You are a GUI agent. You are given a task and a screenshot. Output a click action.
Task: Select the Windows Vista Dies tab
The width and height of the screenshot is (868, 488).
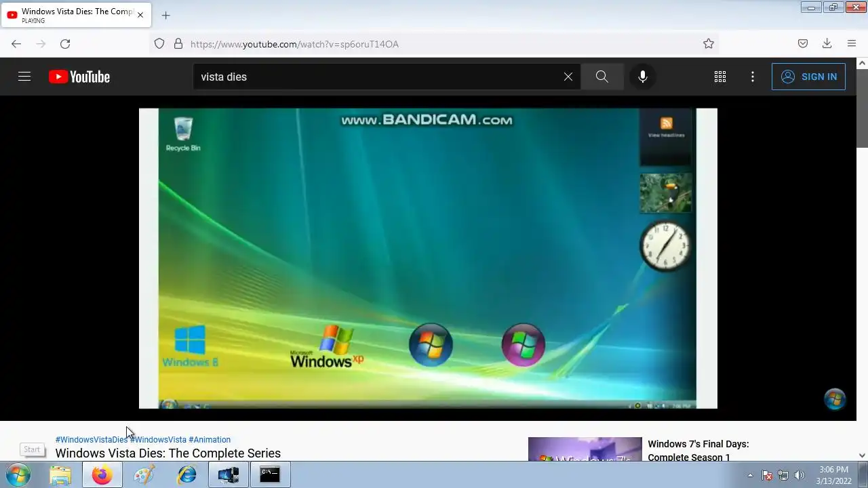point(75,15)
